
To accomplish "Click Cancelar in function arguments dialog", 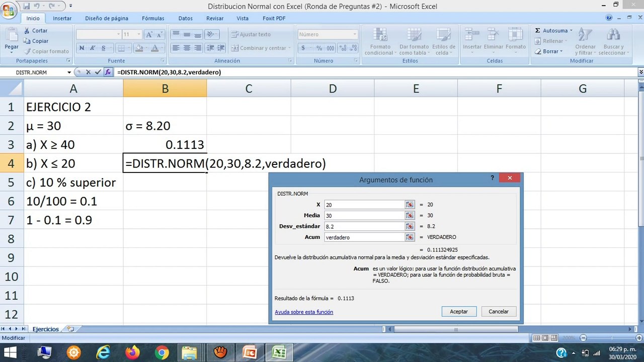I will pos(499,312).
